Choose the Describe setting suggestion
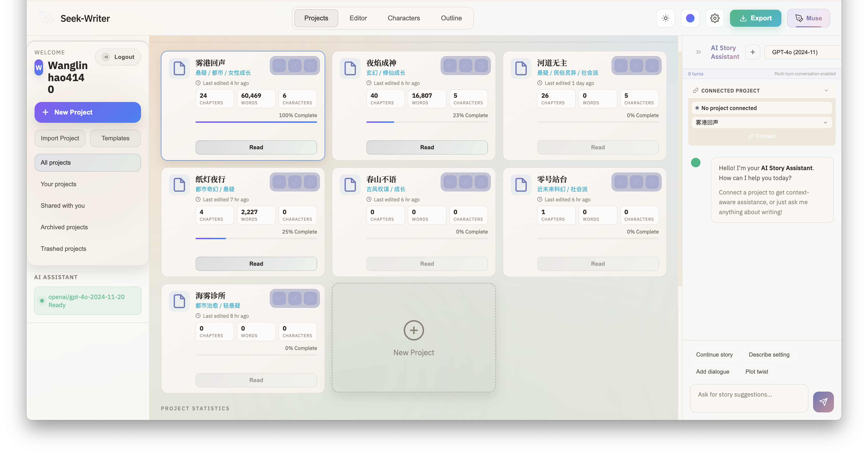The height and width of the screenshot is (455, 868). 769,355
